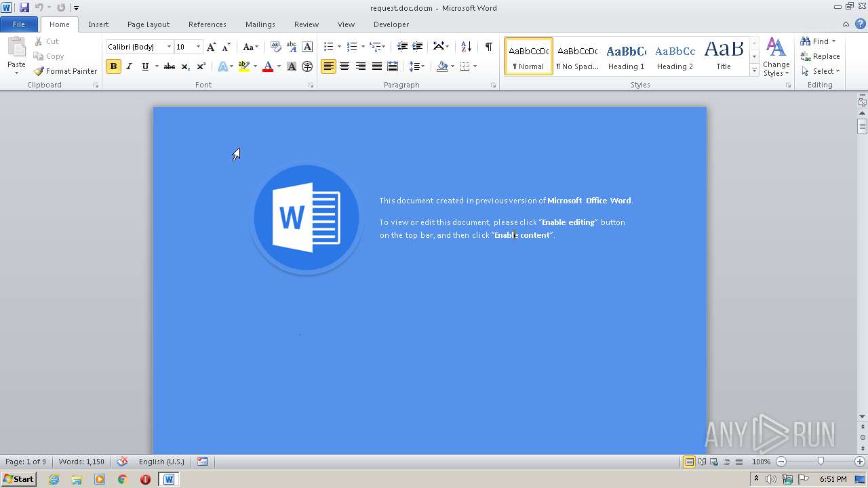Click the Multilevel list icon
The height and width of the screenshot is (488, 868).
(375, 47)
